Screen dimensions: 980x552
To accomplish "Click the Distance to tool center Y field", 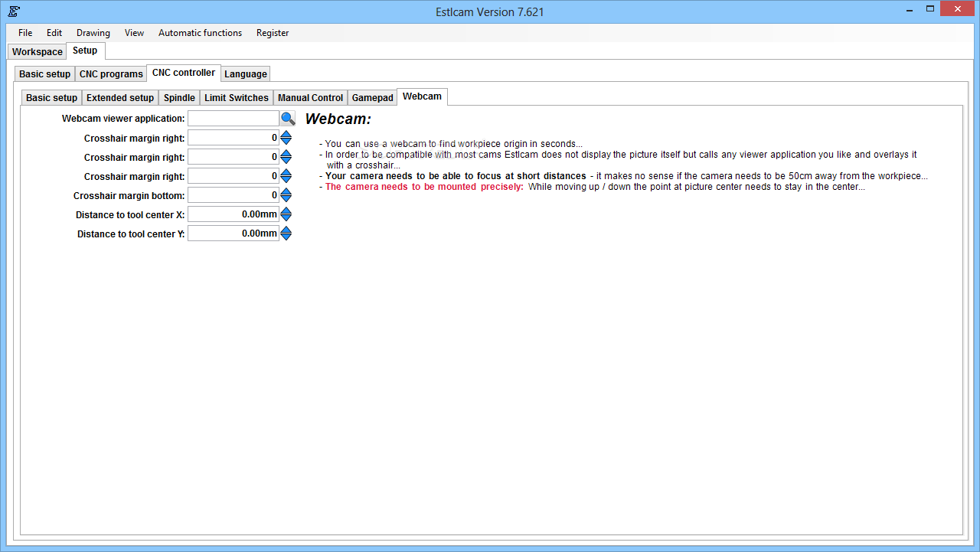I will (x=234, y=234).
